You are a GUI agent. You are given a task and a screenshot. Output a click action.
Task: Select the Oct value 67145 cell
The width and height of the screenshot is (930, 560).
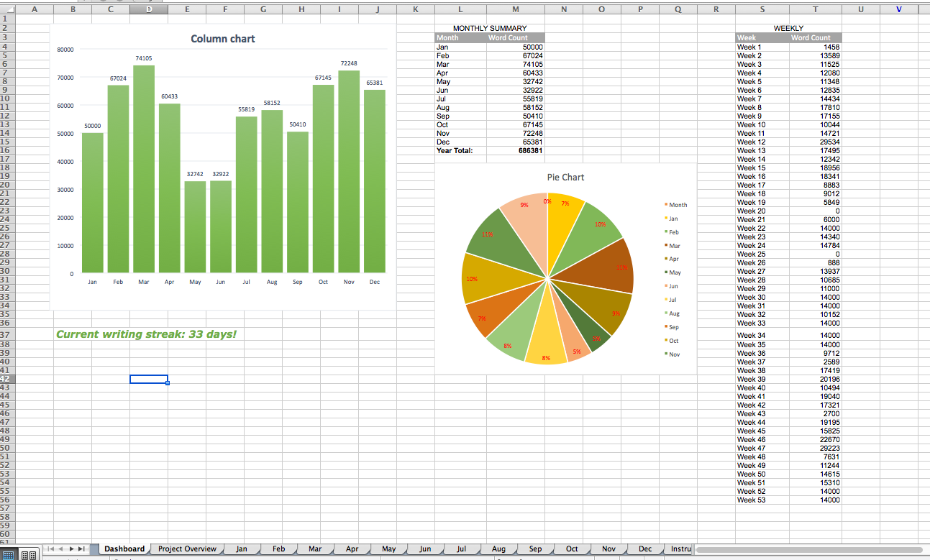(x=516, y=124)
